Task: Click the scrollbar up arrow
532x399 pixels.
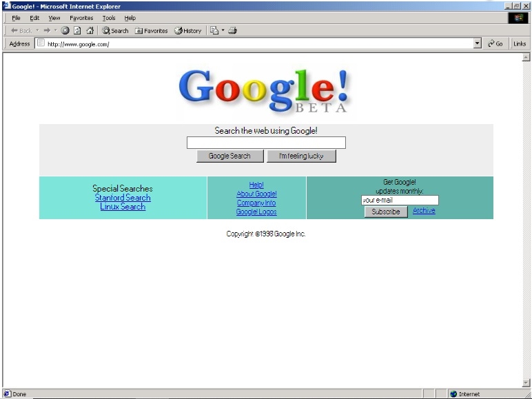Action: click(x=526, y=58)
